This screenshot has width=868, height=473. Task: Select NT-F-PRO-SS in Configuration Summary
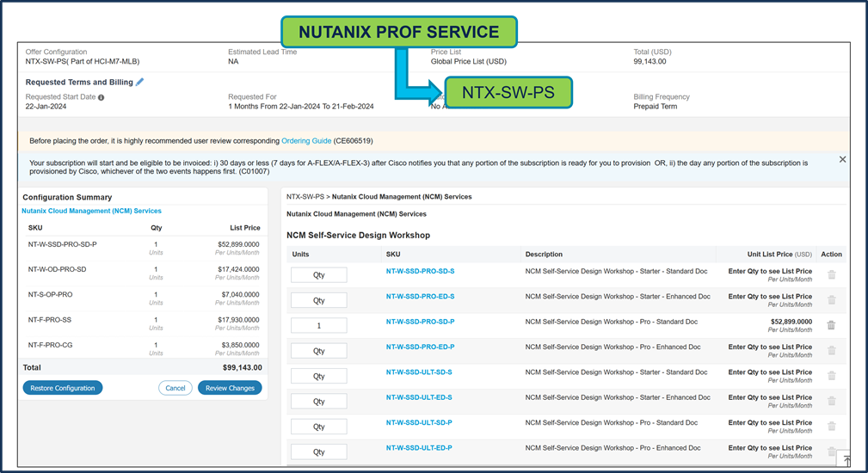(x=50, y=320)
